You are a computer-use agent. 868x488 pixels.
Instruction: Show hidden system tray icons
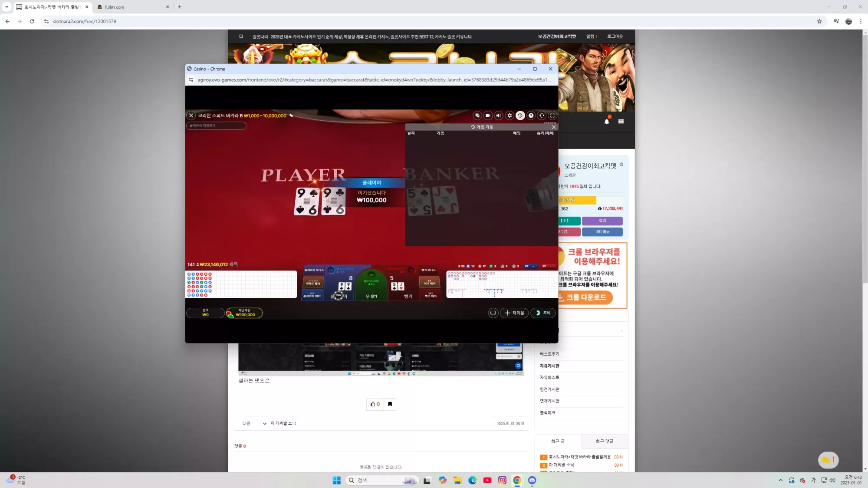(x=781, y=480)
